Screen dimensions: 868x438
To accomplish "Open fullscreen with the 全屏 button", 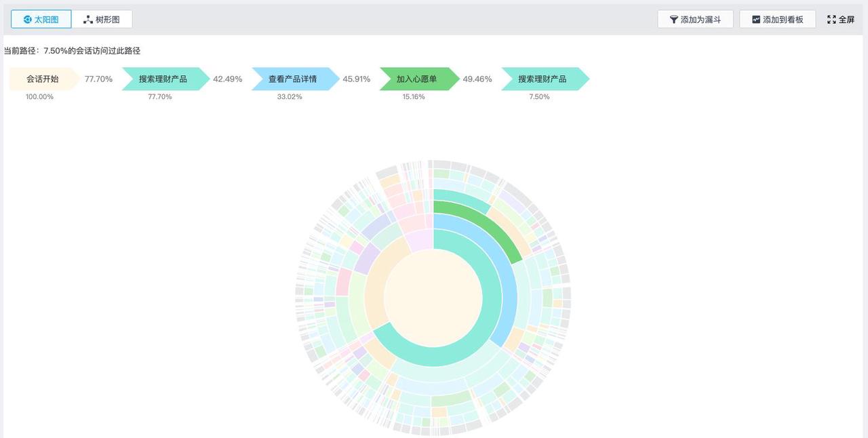I will 841,20.
